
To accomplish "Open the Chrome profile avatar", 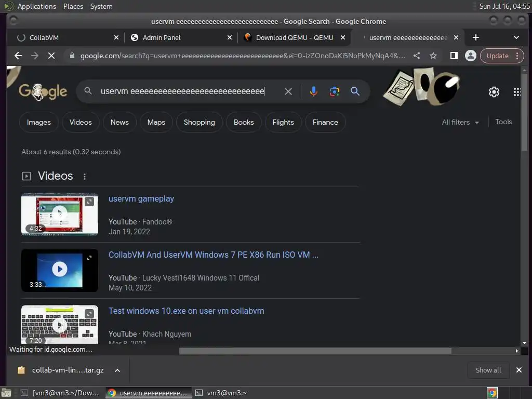I will [471, 56].
